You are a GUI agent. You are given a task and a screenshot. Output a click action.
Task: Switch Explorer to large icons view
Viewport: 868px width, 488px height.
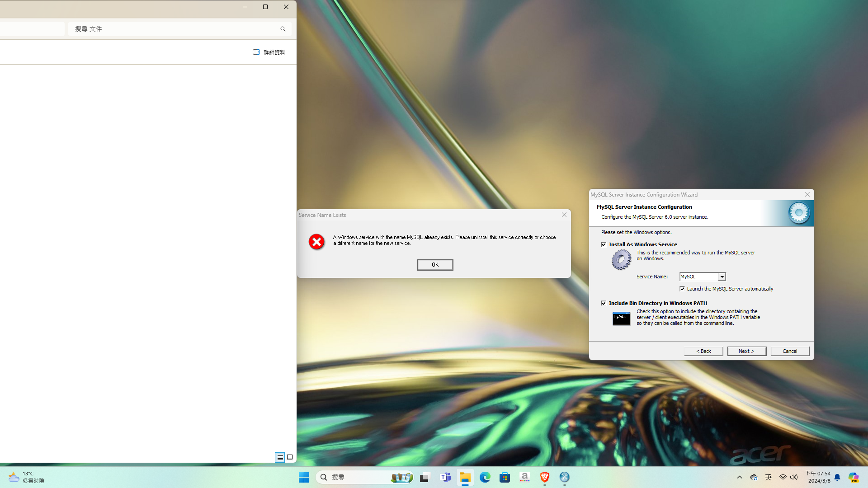290,457
